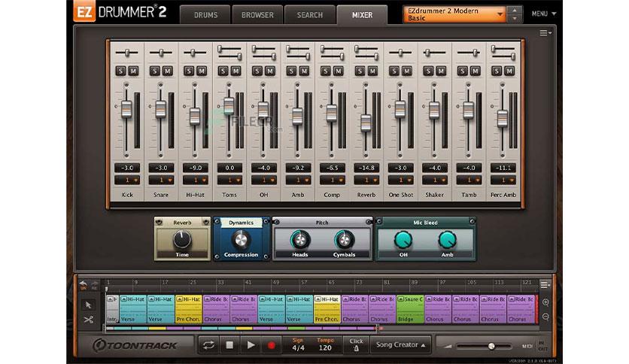The image size is (629, 364).
Task: Click the EZ Drummer 2 logo
Action: point(120,12)
